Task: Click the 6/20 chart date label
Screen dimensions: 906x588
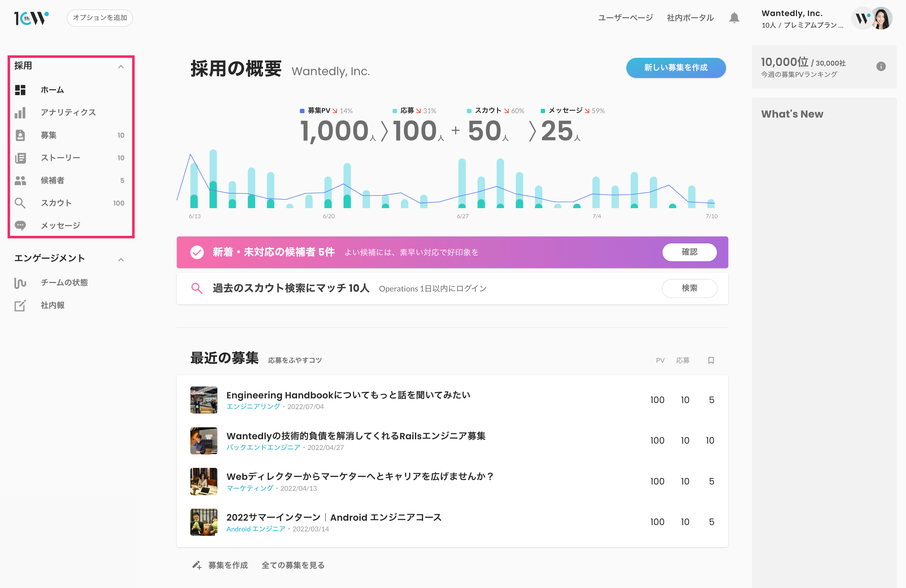Action: pos(328,216)
